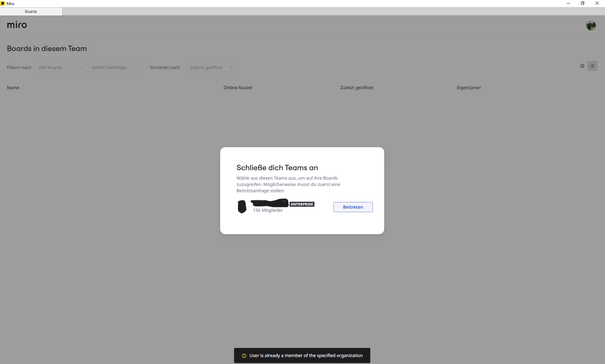
Task: Close the Miro window
Action: click(x=597, y=3)
